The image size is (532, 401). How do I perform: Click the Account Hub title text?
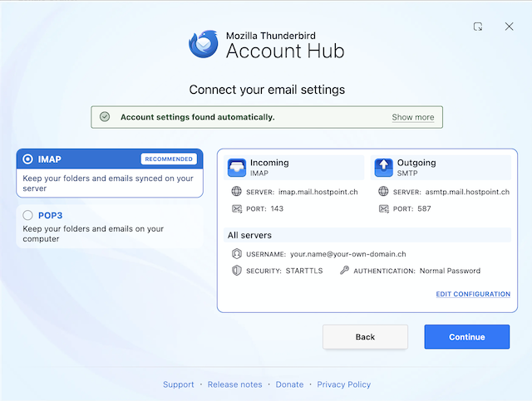pos(285,51)
